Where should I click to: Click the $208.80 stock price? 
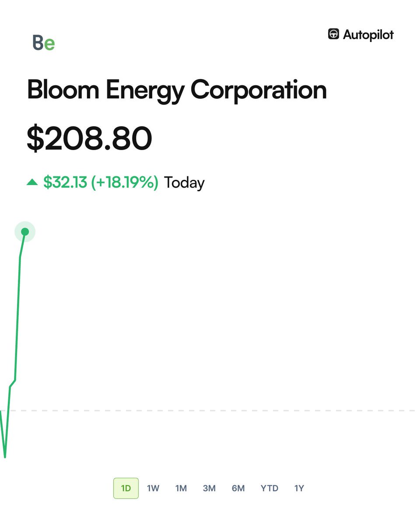click(x=89, y=138)
